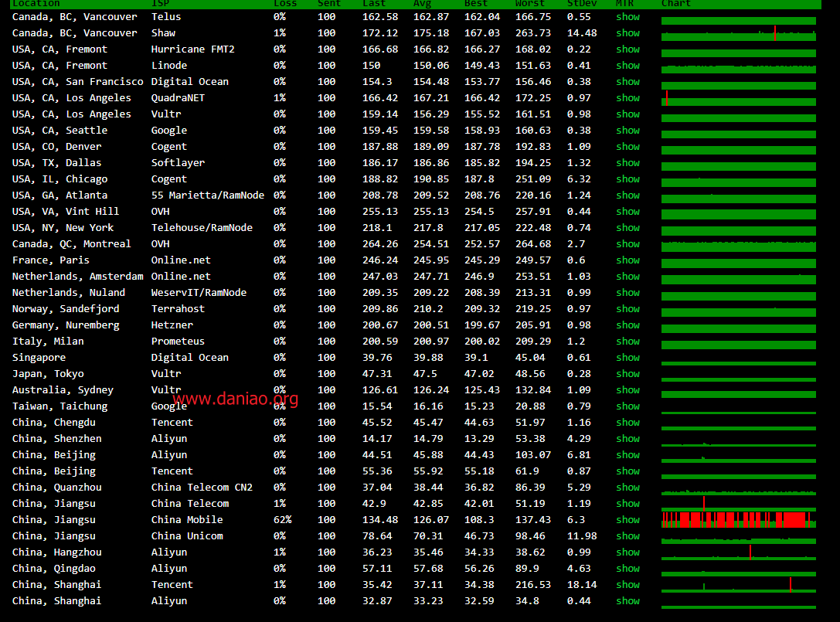Viewport: 840px width, 622px height.
Task: Click show link for Nuremberg Hetzner
Action: click(627, 325)
